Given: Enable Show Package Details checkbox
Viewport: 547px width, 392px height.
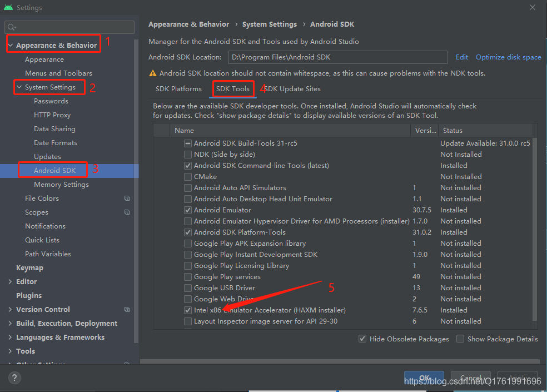Looking at the screenshot, I should coord(460,339).
